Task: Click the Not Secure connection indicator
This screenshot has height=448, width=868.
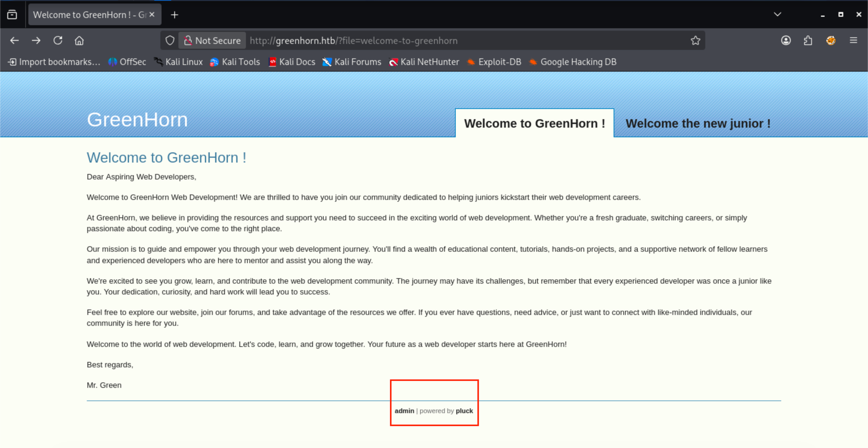Action: pyautogui.click(x=212, y=40)
